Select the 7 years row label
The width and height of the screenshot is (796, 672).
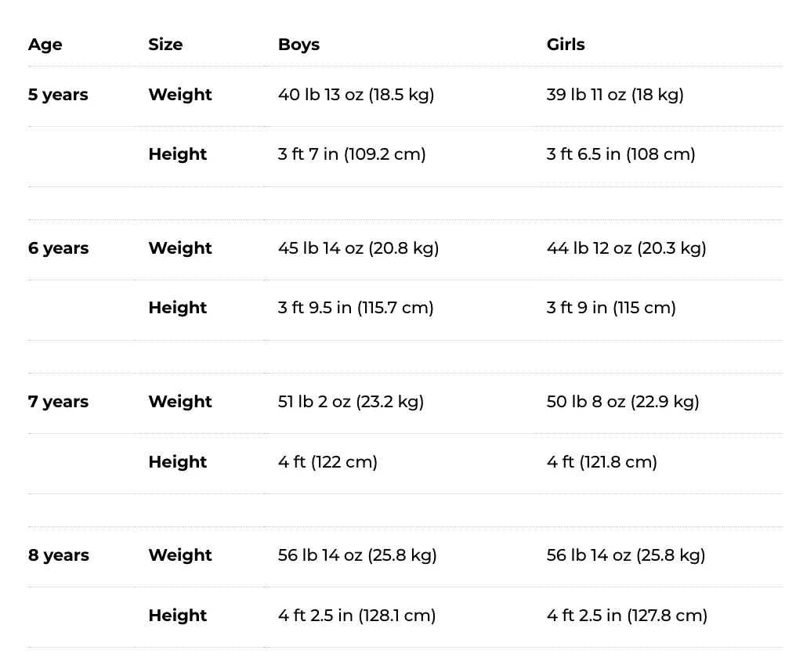pos(59,402)
